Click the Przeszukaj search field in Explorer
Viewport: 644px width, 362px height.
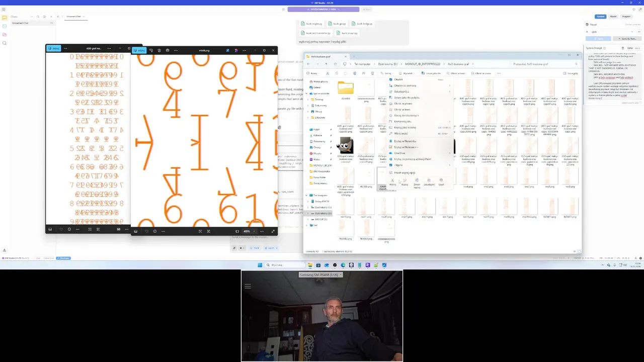545,64
